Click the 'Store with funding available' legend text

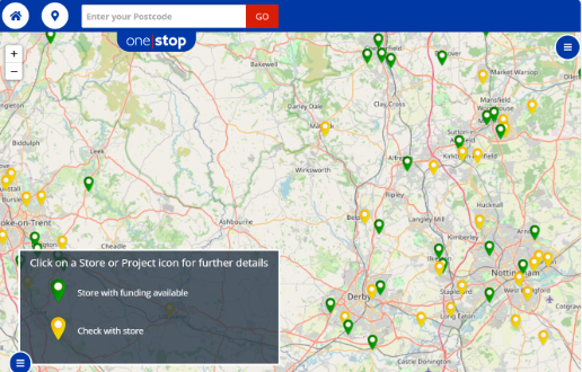(133, 293)
